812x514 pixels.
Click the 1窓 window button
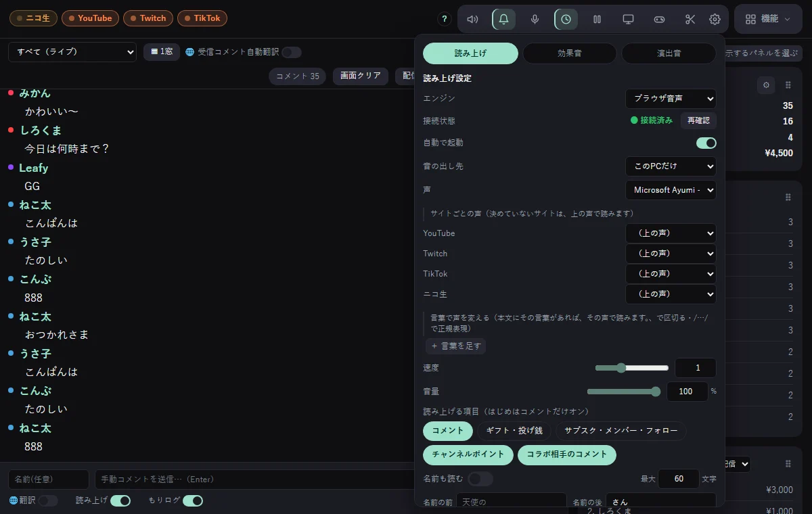coord(162,51)
